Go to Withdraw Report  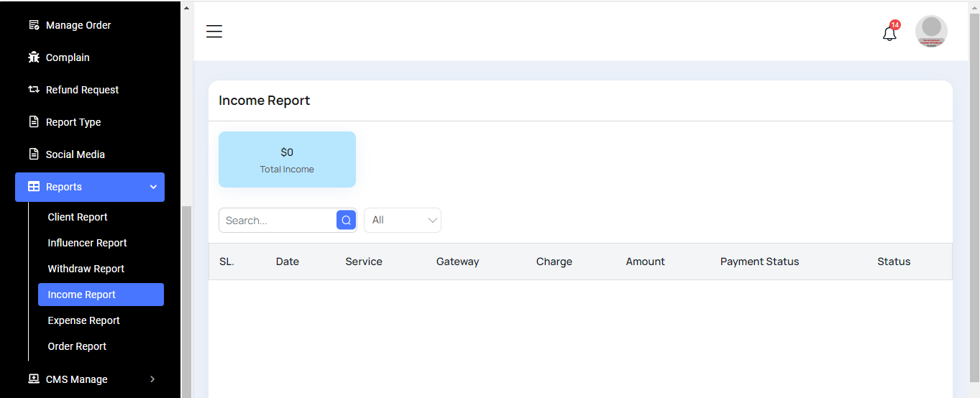pos(86,269)
